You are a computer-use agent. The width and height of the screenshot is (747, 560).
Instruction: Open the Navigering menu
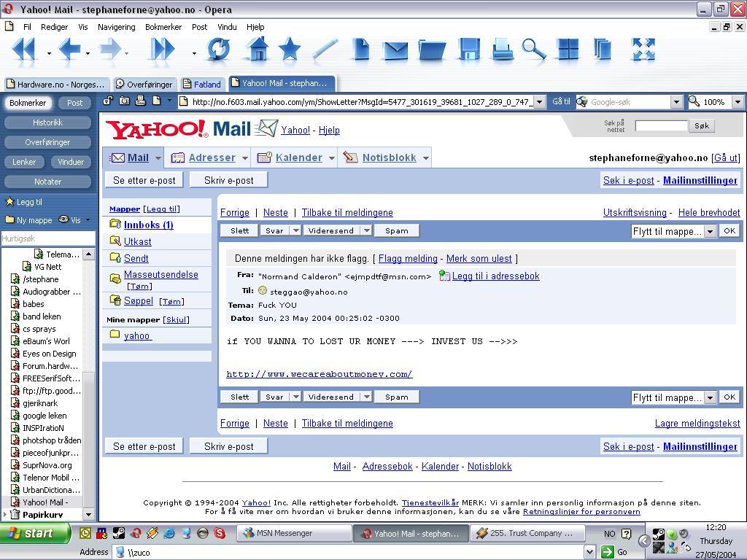[116, 27]
